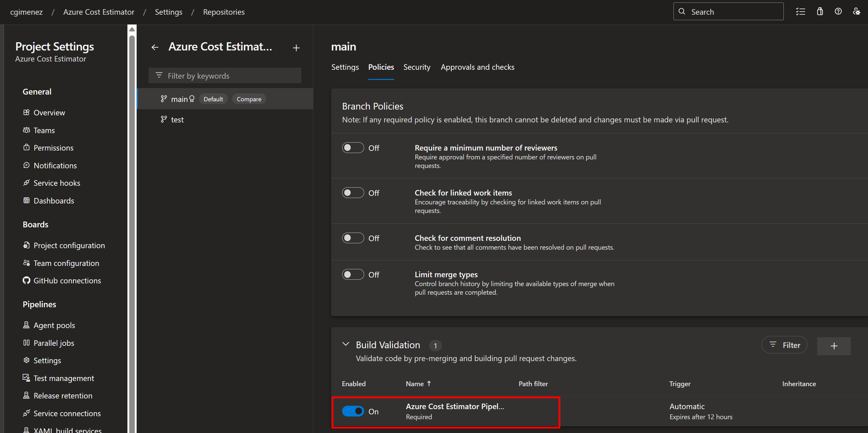Screen dimensions: 868x433
Task: Click the Search box in header
Action: pos(728,11)
